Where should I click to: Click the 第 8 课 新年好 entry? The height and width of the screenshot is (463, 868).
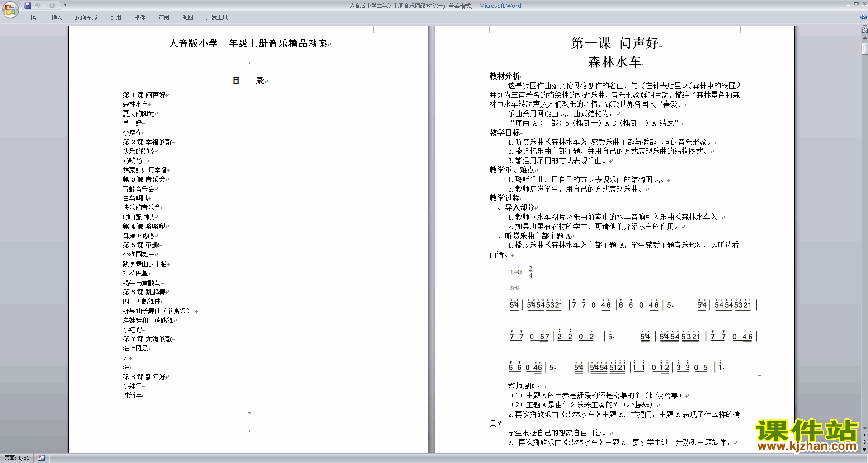coord(144,377)
